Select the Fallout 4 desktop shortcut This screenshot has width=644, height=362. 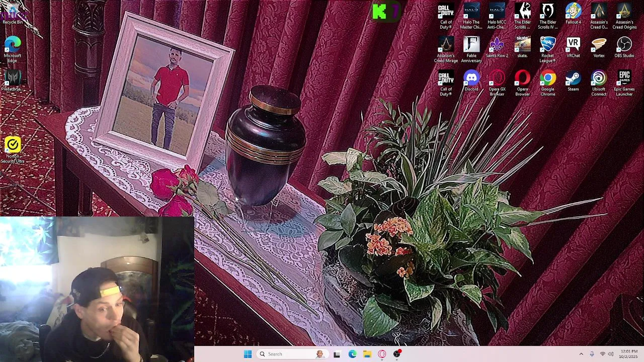(x=573, y=14)
